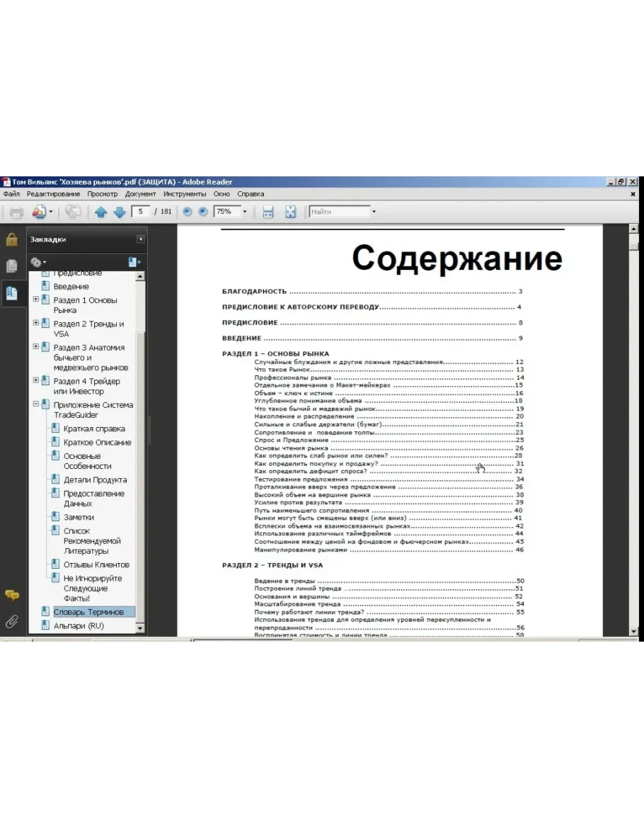Click the Print toolbar icon
The height and width of the screenshot is (818, 644).
point(16,212)
